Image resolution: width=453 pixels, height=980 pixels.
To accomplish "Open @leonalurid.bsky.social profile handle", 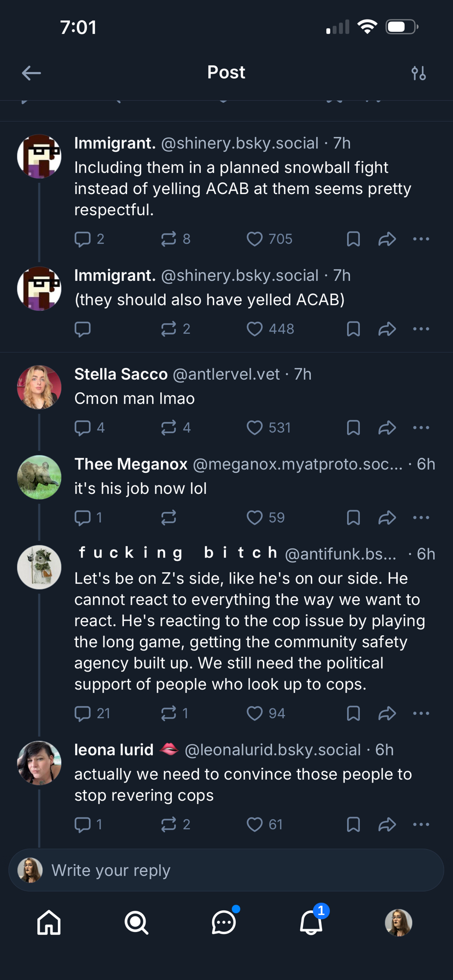I will point(273,750).
